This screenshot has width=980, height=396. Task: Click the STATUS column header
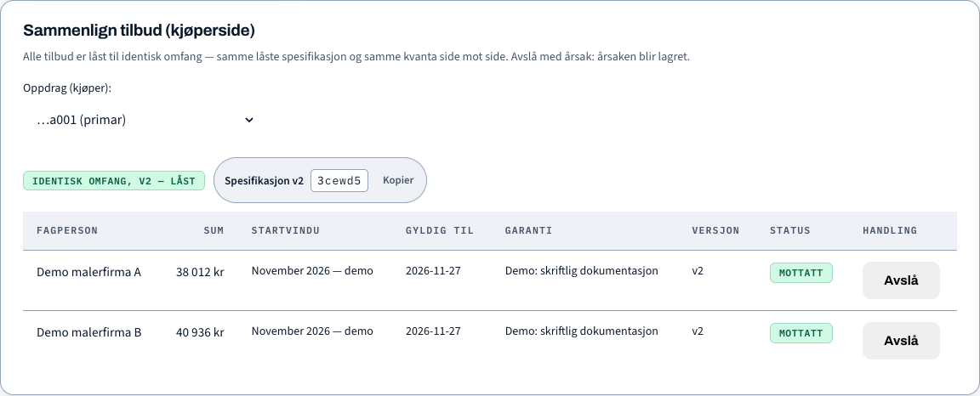[x=790, y=230]
